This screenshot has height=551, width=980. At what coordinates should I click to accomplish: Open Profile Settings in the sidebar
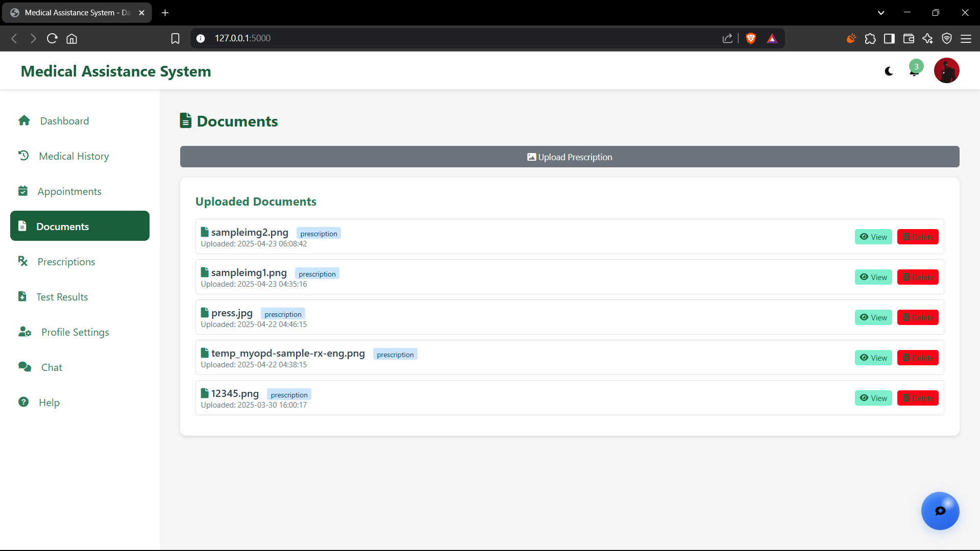click(x=80, y=332)
